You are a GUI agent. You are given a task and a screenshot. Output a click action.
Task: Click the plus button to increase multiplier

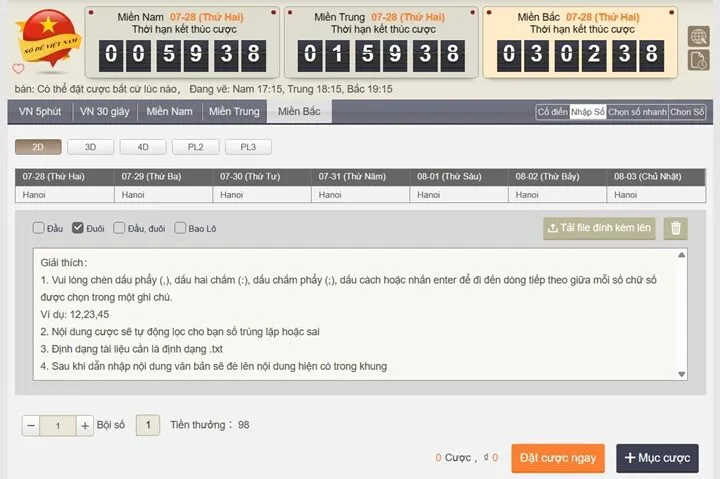[x=85, y=426]
